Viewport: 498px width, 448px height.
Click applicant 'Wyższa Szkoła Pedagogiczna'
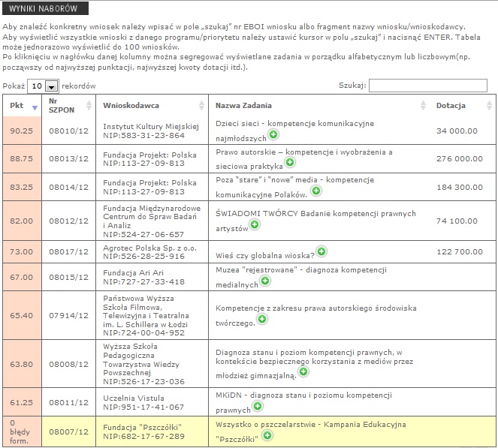pos(130,350)
